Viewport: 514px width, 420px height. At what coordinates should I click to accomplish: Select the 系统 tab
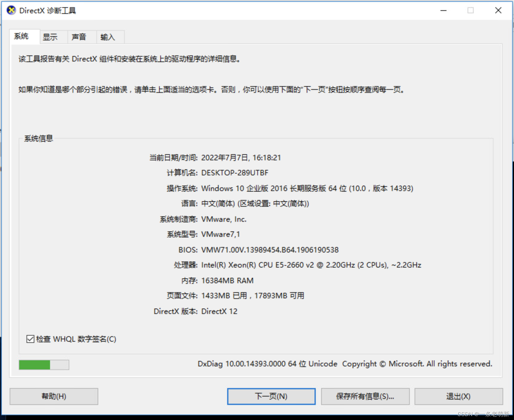coord(25,36)
